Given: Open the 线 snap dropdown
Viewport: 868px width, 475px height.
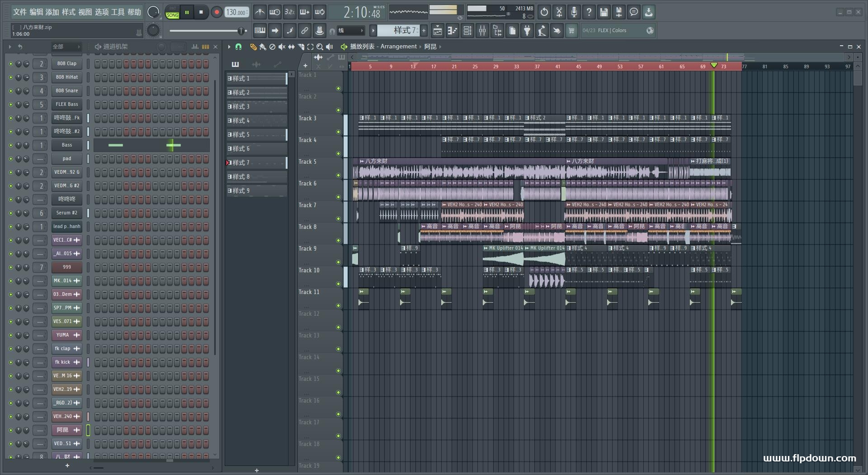Looking at the screenshot, I should point(351,31).
